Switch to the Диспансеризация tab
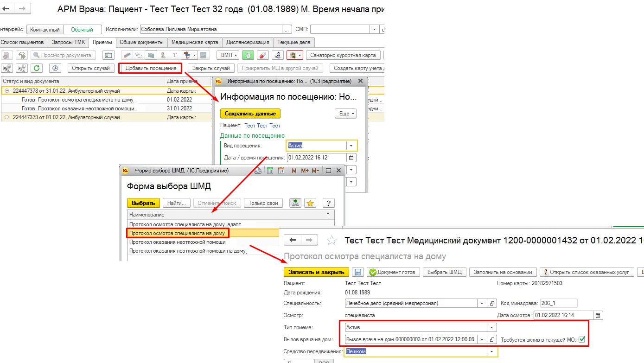The height and width of the screenshot is (363, 644). [248, 42]
